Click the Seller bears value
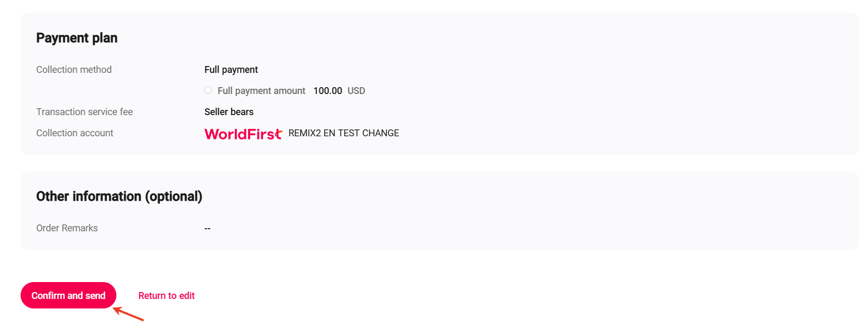Screen dimensions: 868x328 (x=229, y=111)
